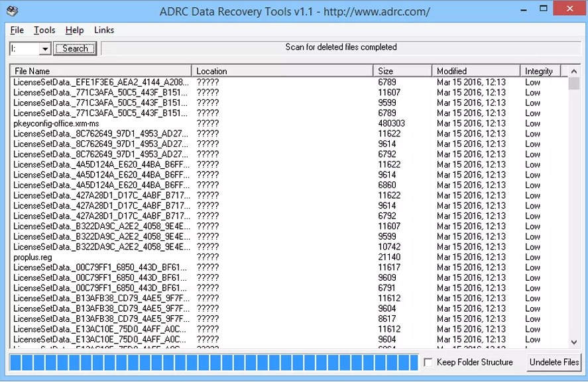Open the File menu
Viewport: 588px width, 382px height.
[x=16, y=30]
